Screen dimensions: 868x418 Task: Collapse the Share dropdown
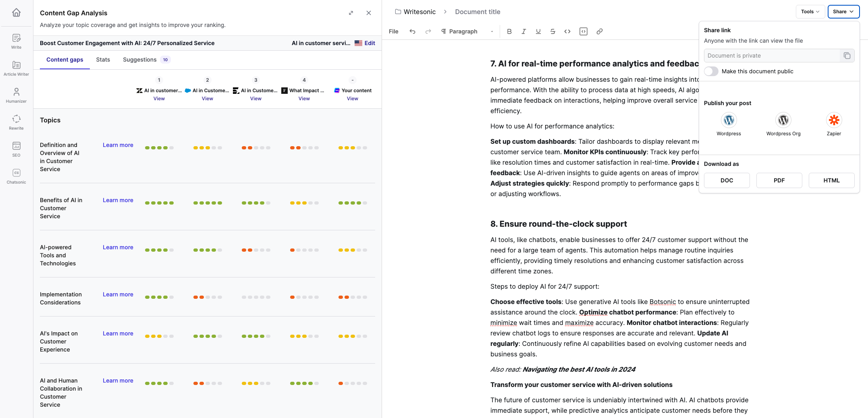843,12
